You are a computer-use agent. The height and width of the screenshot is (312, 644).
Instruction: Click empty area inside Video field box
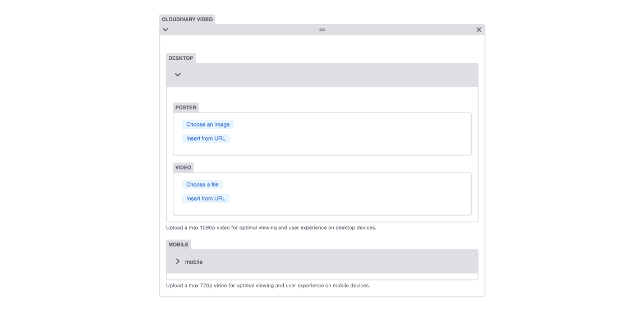pyautogui.click(x=349, y=193)
